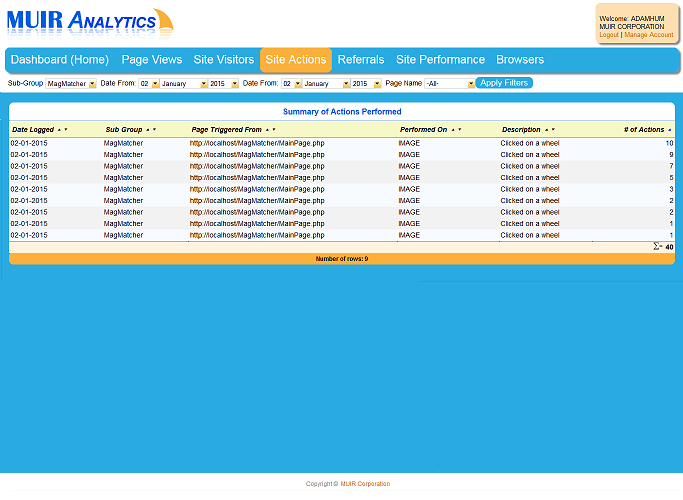Expand the Page Name dropdown
The width and height of the screenshot is (683, 500).
(x=470, y=84)
